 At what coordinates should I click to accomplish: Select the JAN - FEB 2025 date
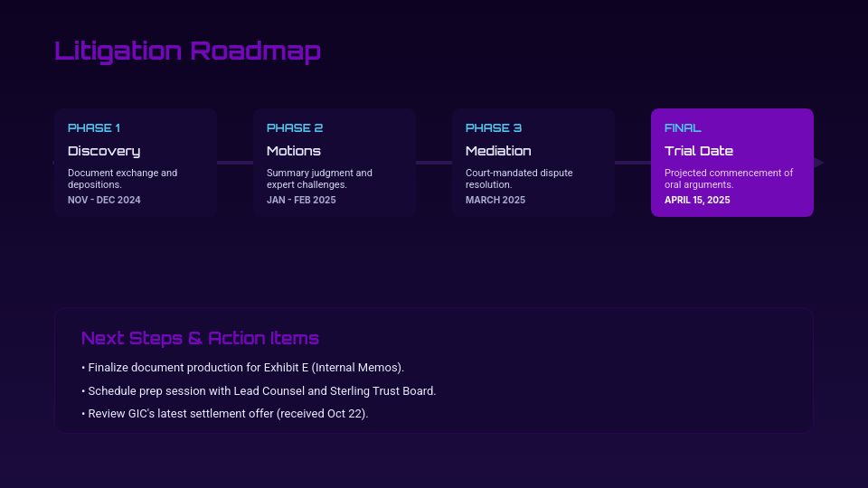301,200
